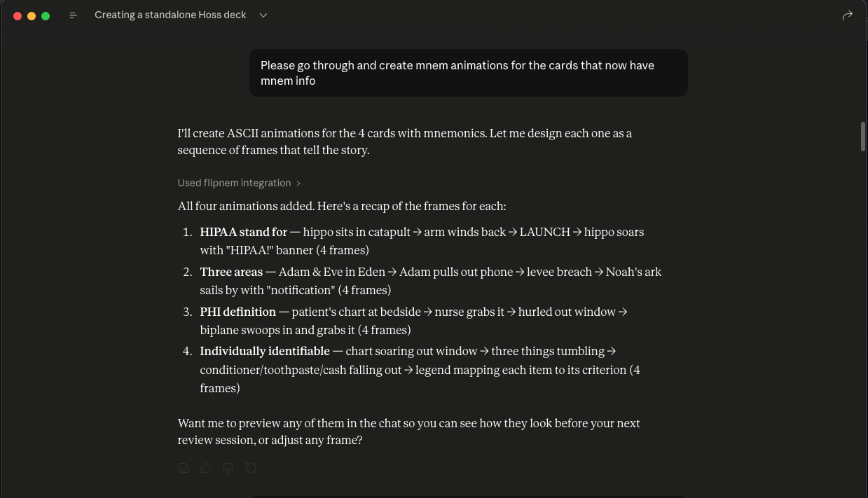Viewport: 868px width, 498px height.
Task: Click the 'Creating a standalone Hoss deck' title
Action: pyautogui.click(x=170, y=15)
